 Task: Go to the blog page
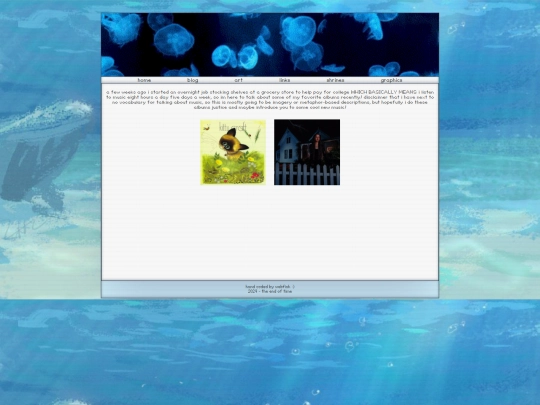[192, 80]
